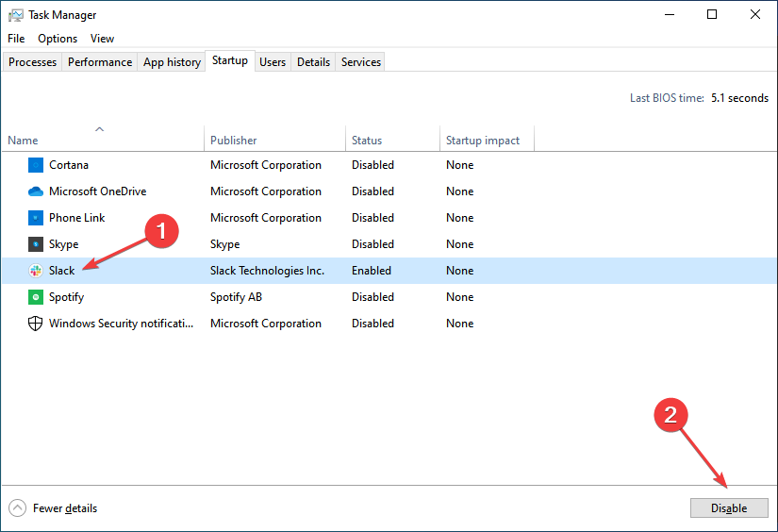Switch to the Processes tab
The width and height of the screenshot is (778, 532).
32,62
